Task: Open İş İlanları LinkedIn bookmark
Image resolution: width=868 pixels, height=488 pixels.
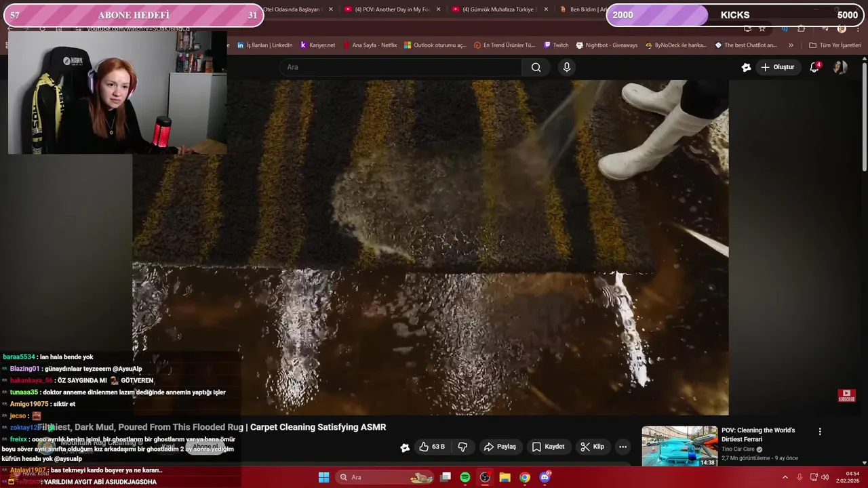Action: (x=264, y=45)
